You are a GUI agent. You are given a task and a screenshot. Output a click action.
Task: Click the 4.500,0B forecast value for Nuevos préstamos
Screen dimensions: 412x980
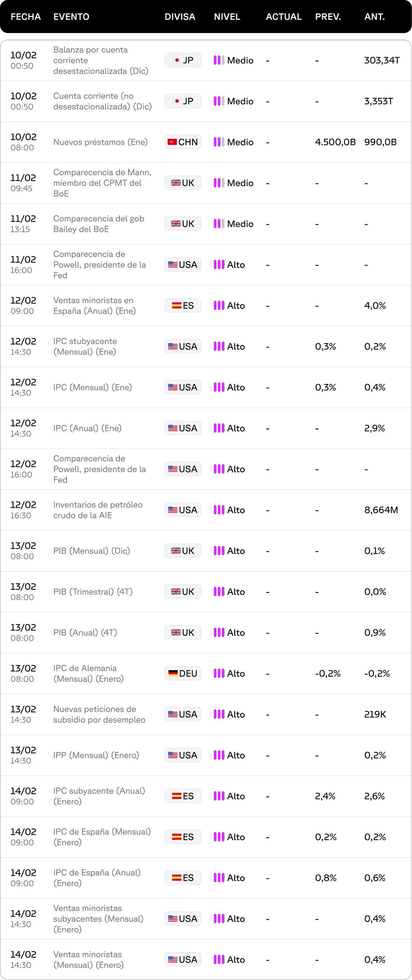click(x=335, y=142)
